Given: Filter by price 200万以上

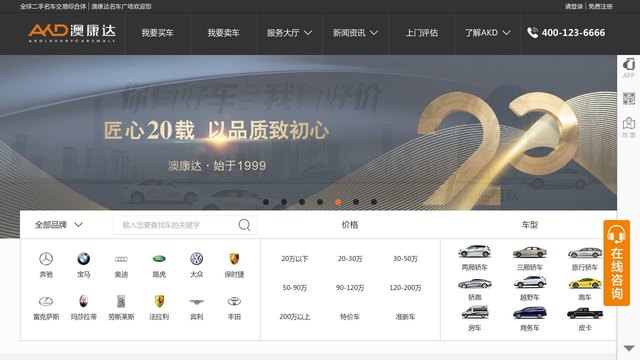Looking at the screenshot, I should [x=295, y=317].
